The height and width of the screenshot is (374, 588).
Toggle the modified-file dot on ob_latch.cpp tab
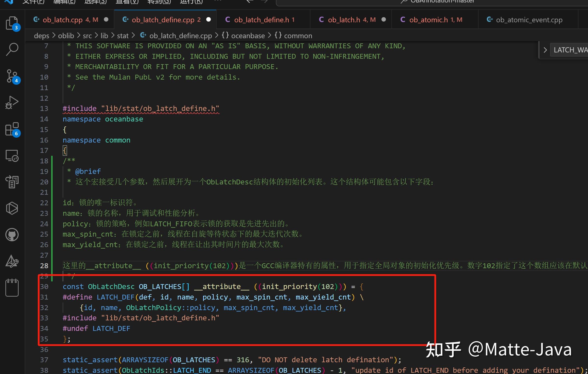106,20
